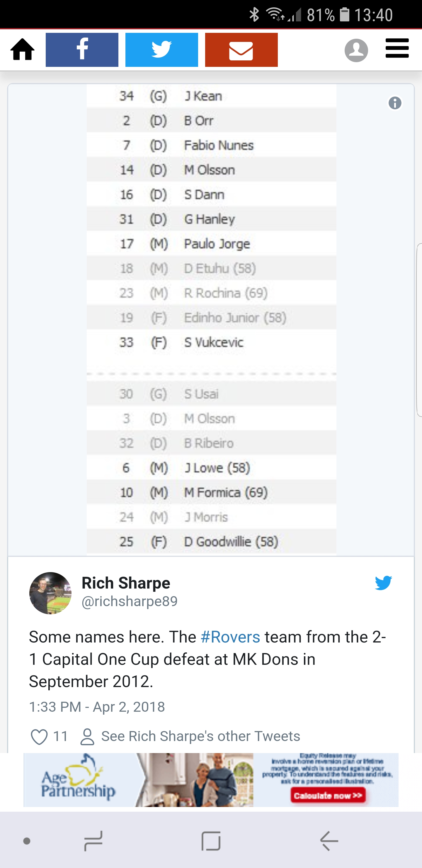Screen dimensions: 422x868
Task: Open the hamburger menu
Action: pos(397,48)
